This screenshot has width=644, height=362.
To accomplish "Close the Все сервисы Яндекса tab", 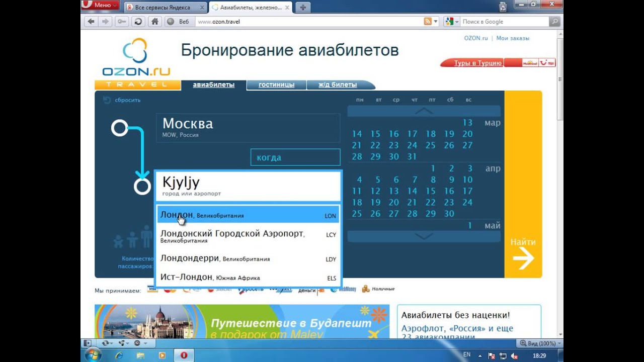I will pyautogui.click(x=202, y=8).
